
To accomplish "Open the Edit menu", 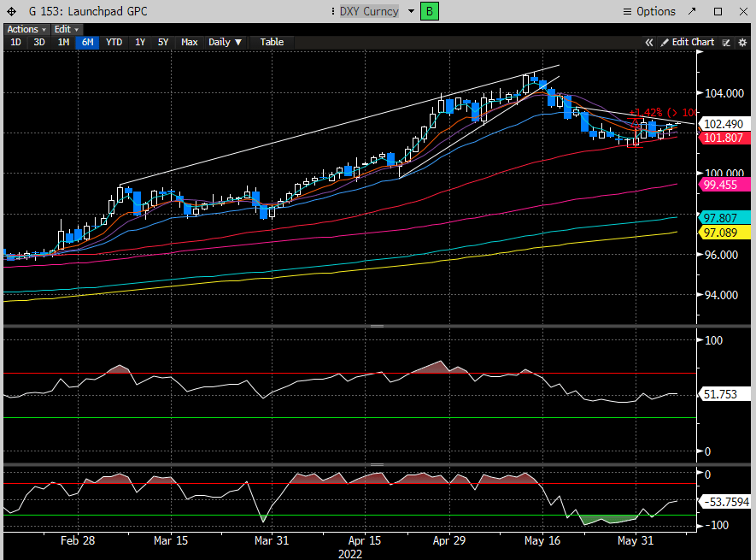I will click(x=66, y=29).
